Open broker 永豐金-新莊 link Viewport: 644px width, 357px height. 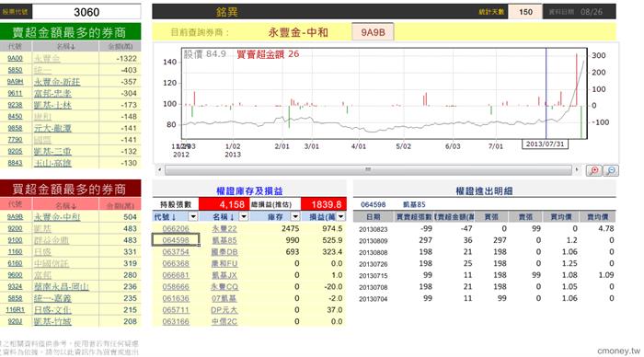coord(57,82)
